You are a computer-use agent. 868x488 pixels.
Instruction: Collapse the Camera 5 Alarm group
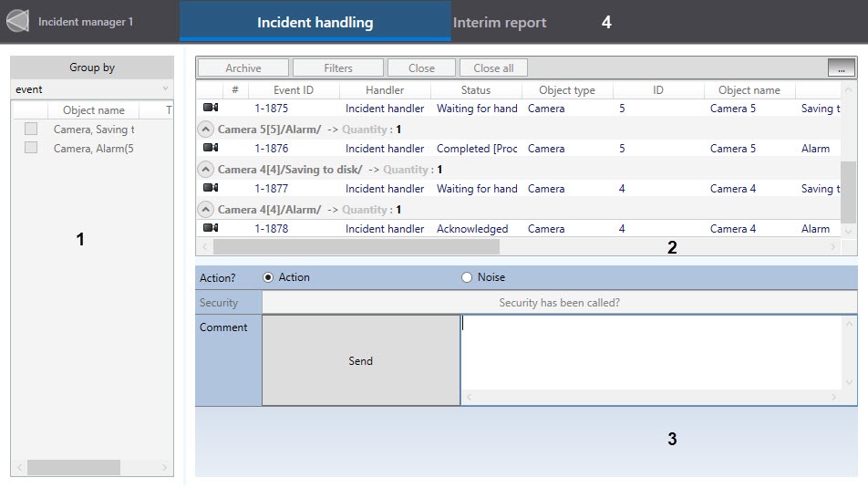pyautogui.click(x=206, y=130)
